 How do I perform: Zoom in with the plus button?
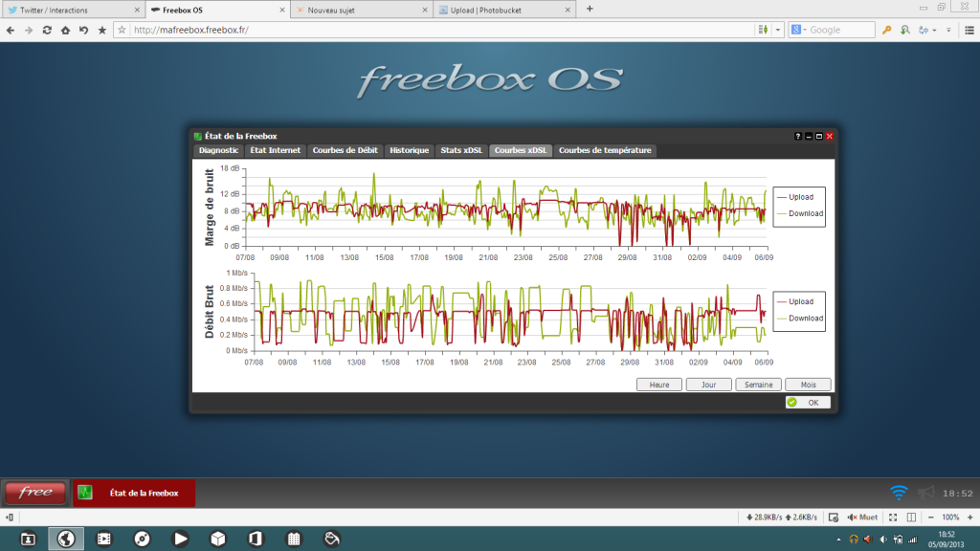pyautogui.click(x=970, y=518)
